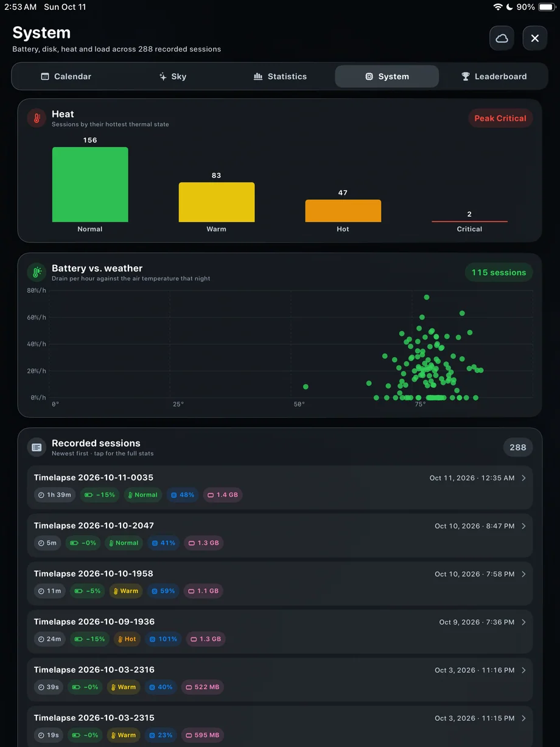The width and height of the screenshot is (560, 747).
Task: Tap the Wi-Fi status bar icon
Action: point(498,7)
